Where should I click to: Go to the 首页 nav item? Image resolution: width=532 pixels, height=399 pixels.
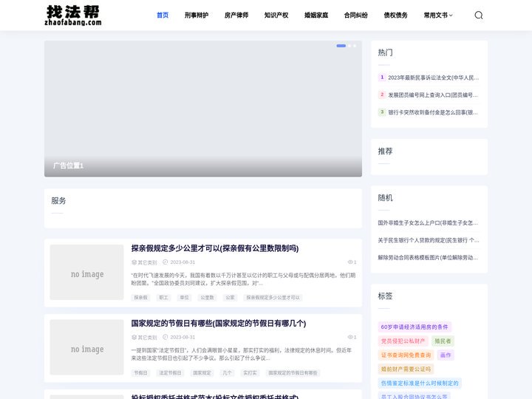pyautogui.click(x=163, y=15)
